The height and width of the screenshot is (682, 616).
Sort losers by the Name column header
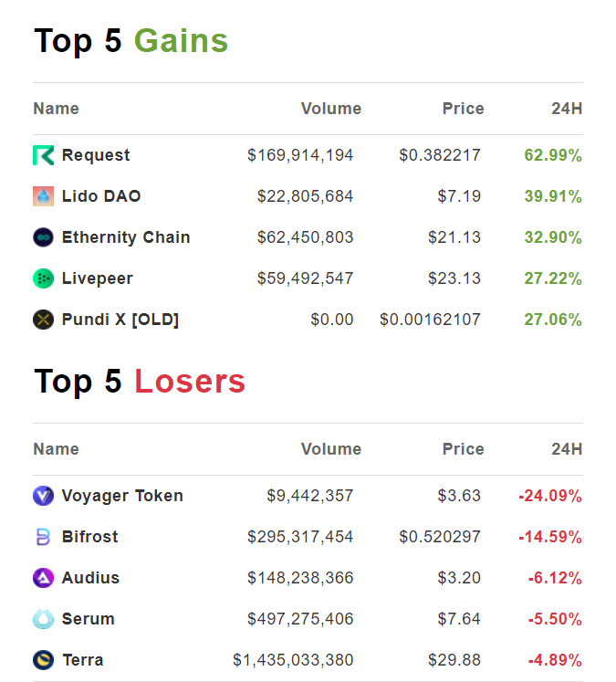56,449
